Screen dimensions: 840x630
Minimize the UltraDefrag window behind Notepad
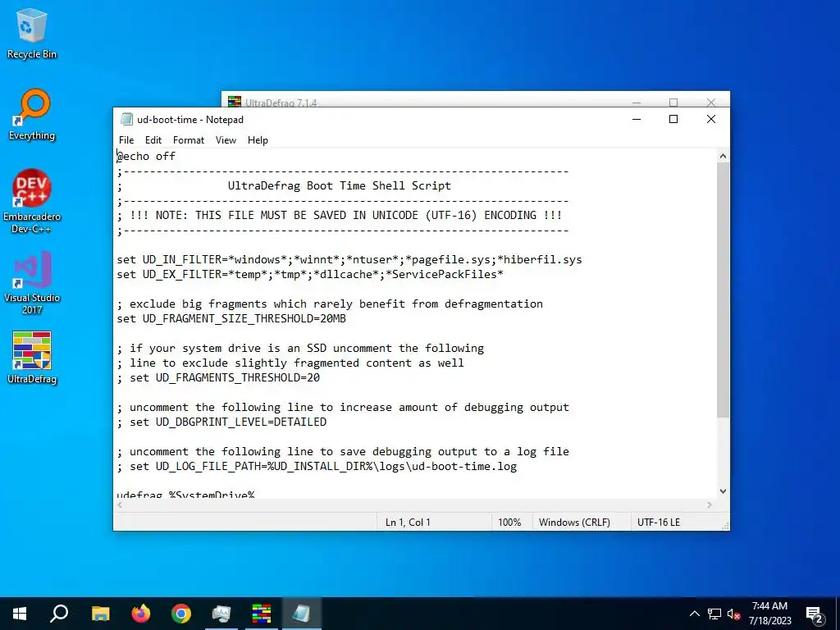point(637,102)
